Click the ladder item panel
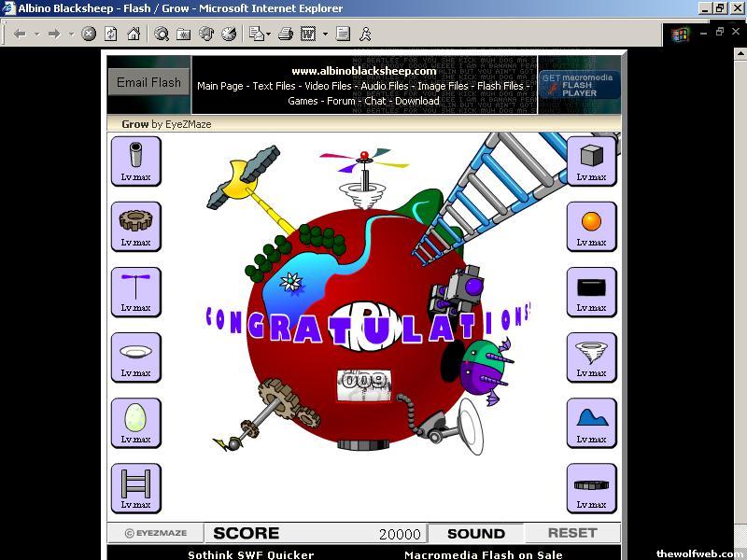 coord(135,488)
